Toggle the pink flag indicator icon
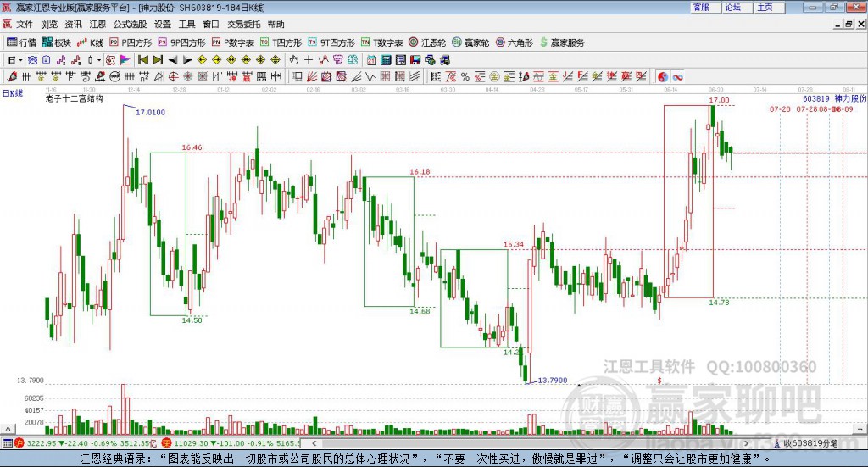The height and width of the screenshot is (467, 868). coord(125,60)
